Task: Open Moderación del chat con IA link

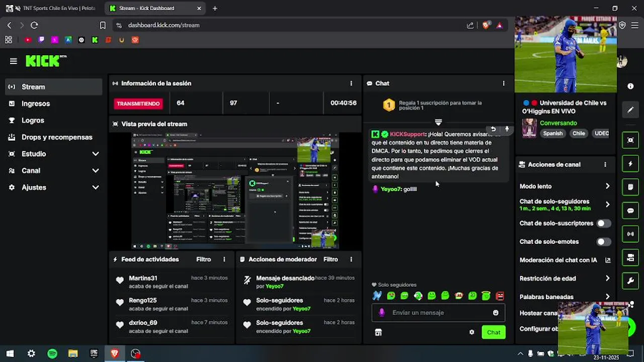Action: [565, 260]
